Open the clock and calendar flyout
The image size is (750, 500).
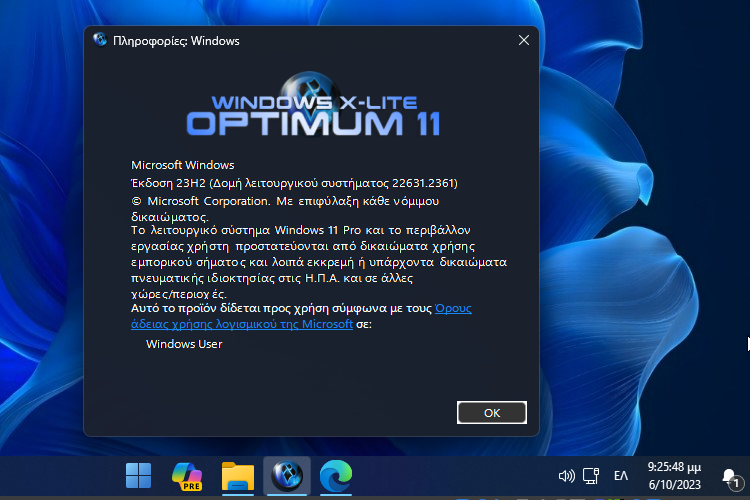[x=674, y=476]
